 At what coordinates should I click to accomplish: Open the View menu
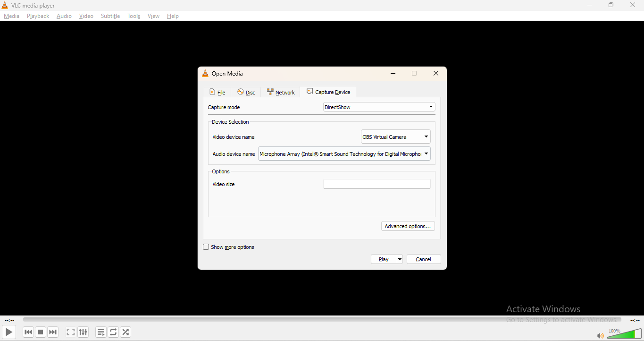pos(154,16)
